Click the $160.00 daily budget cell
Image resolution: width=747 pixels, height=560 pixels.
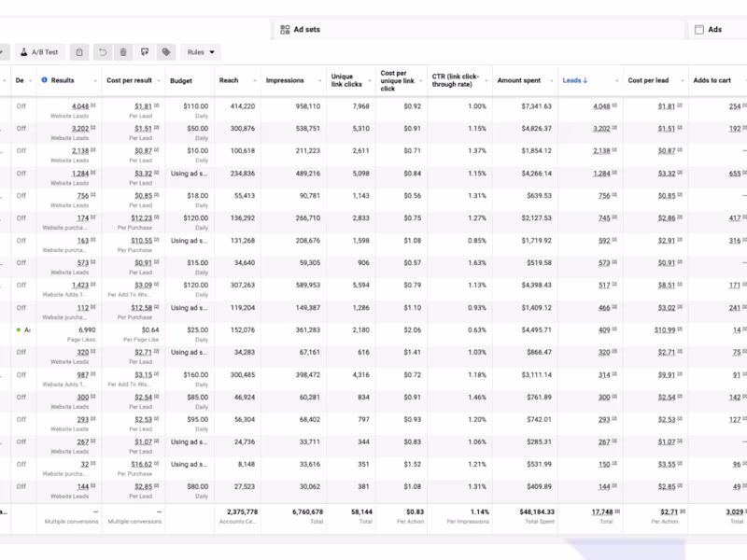click(x=195, y=375)
